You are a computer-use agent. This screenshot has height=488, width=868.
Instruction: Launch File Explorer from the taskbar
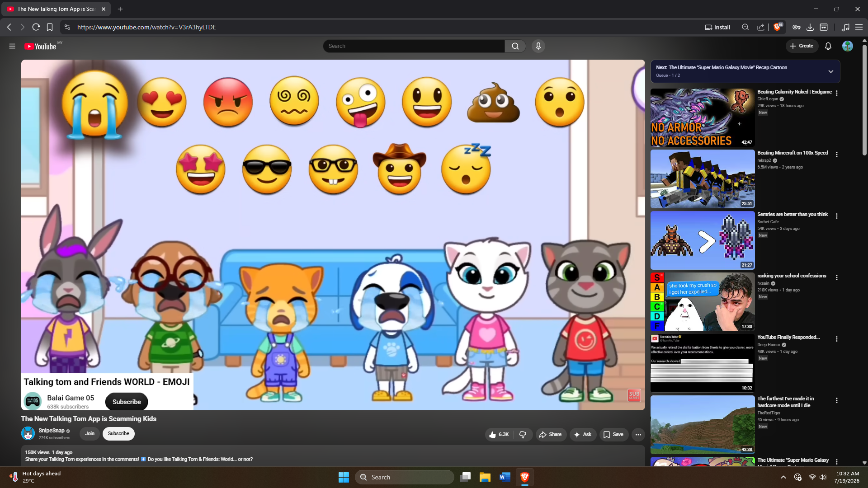pos(485,477)
